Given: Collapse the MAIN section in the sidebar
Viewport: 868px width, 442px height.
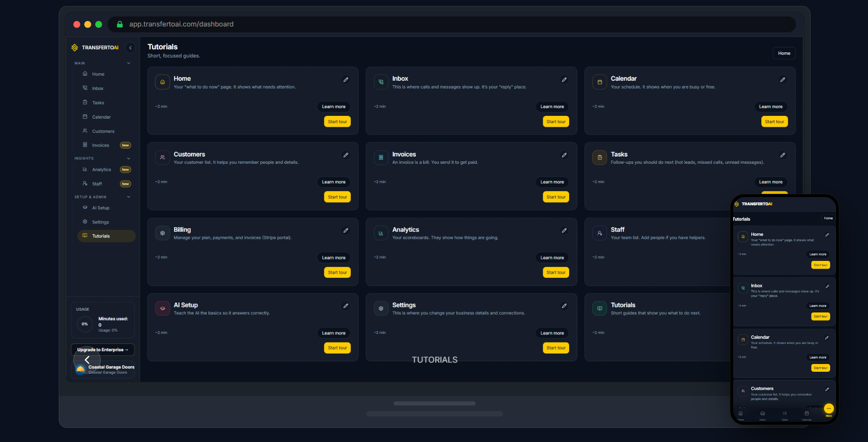Looking at the screenshot, I should tap(128, 63).
